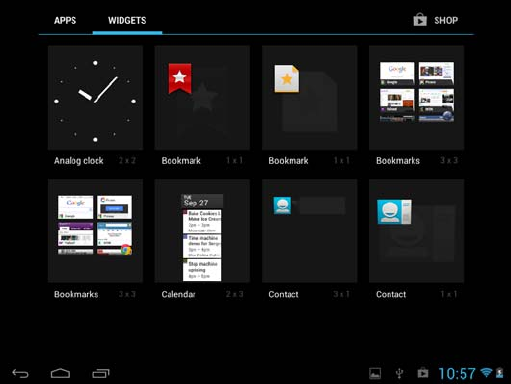Tap the Home navigation button
Image resolution: width=511 pixels, height=384 pixels.
[x=60, y=373]
